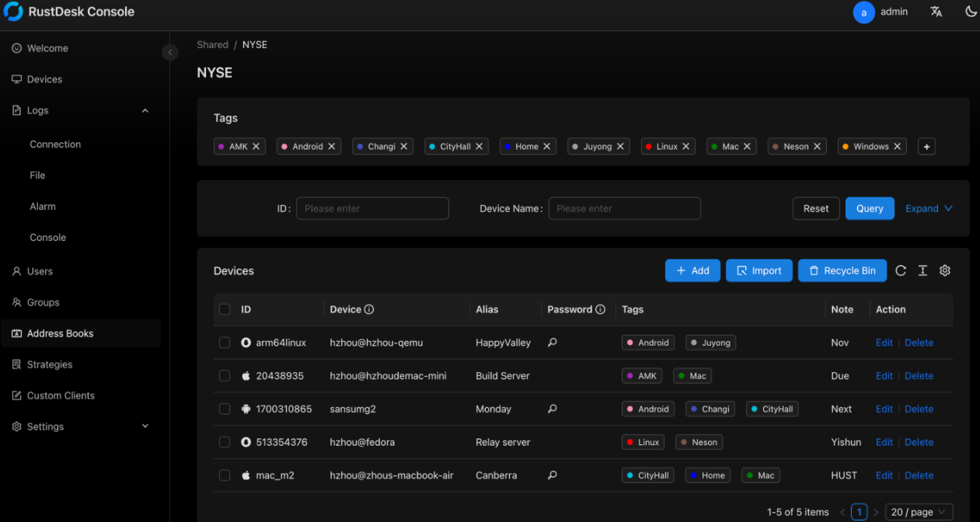This screenshot has height=522, width=980.
Task: Click the RustDesk Console logo
Action: [x=13, y=12]
